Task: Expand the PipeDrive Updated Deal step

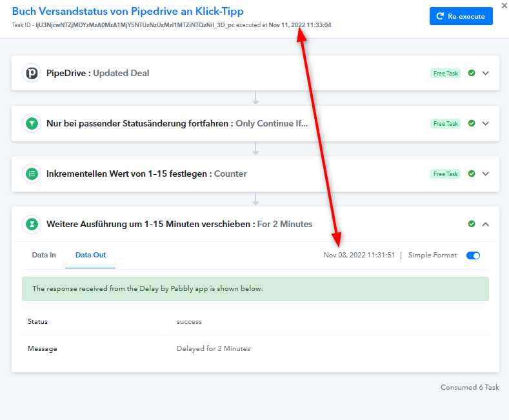Action: (x=485, y=73)
